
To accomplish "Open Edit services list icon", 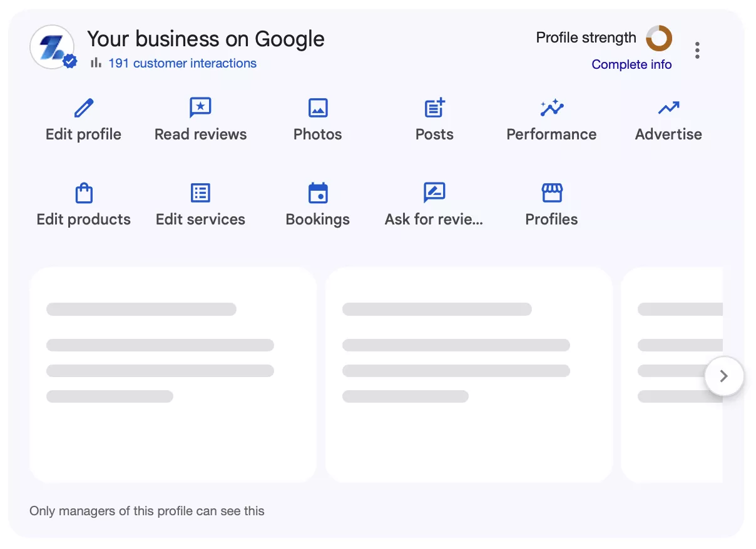I will coord(200,193).
